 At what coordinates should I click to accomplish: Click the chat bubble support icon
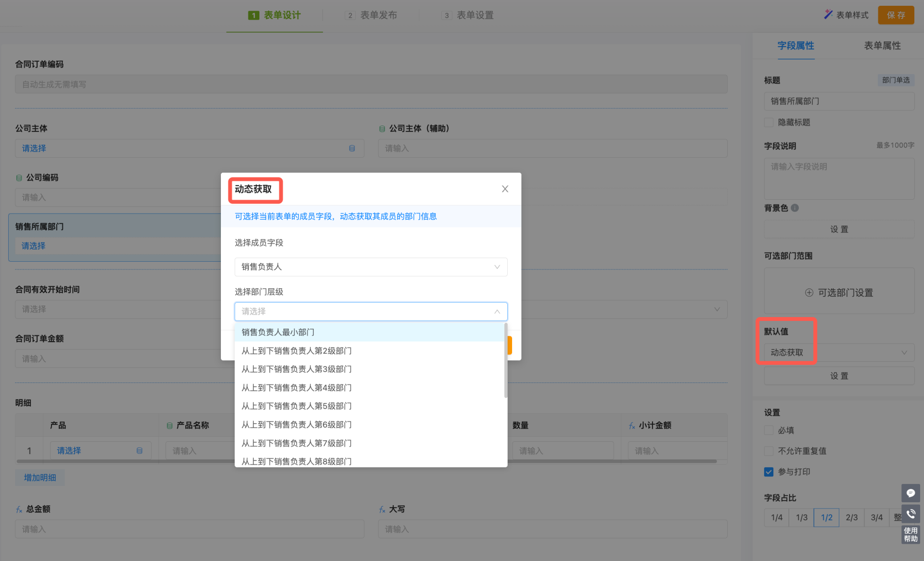910,493
